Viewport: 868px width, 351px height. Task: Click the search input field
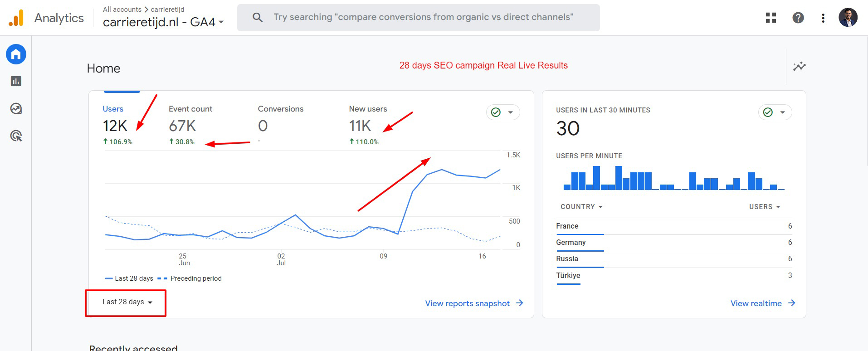pos(423,17)
